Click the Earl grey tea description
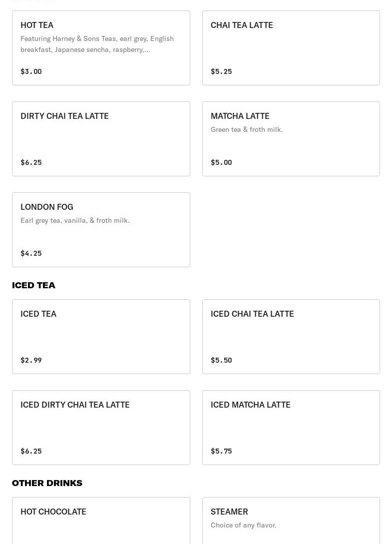This screenshot has width=392, height=544. coord(75,220)
